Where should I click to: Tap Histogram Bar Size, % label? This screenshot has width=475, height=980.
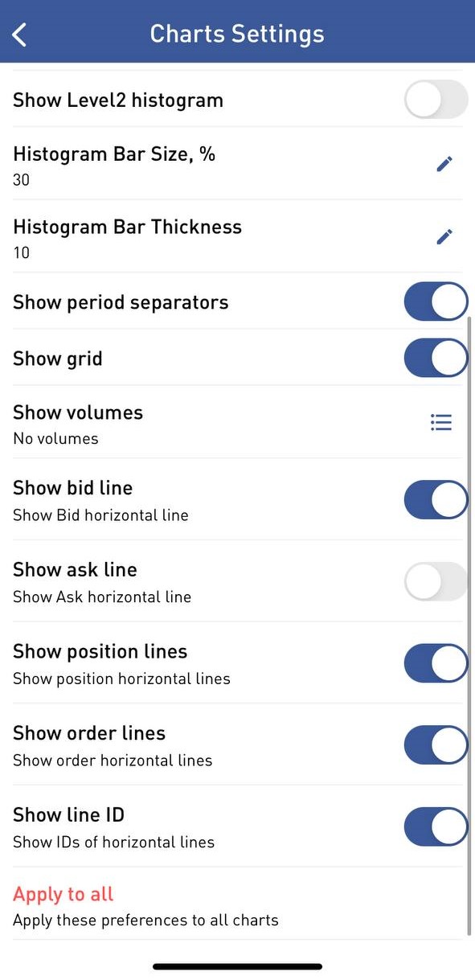pyautogui.click(x=114, y=154)
